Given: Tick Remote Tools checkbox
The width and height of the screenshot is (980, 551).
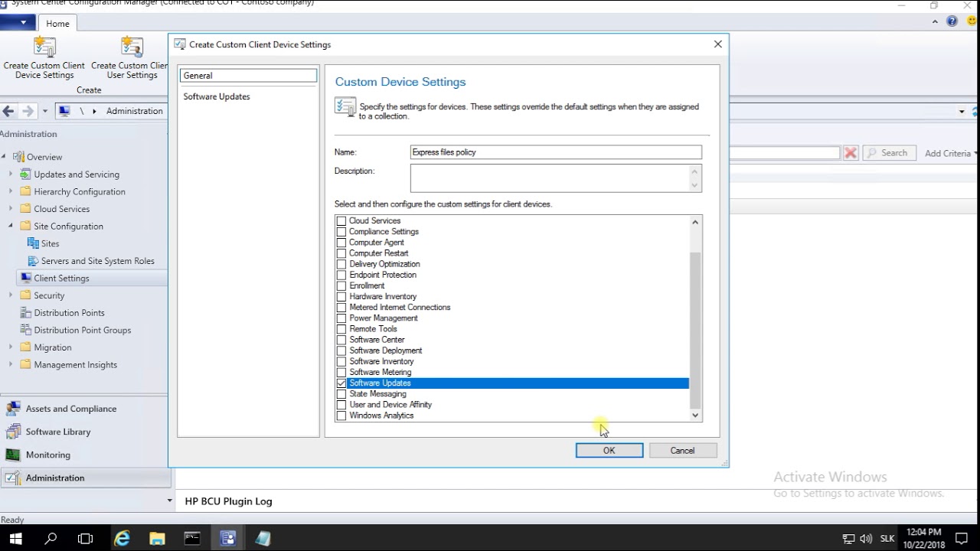Looking at the screenshot, I should (x=341, y=329).
